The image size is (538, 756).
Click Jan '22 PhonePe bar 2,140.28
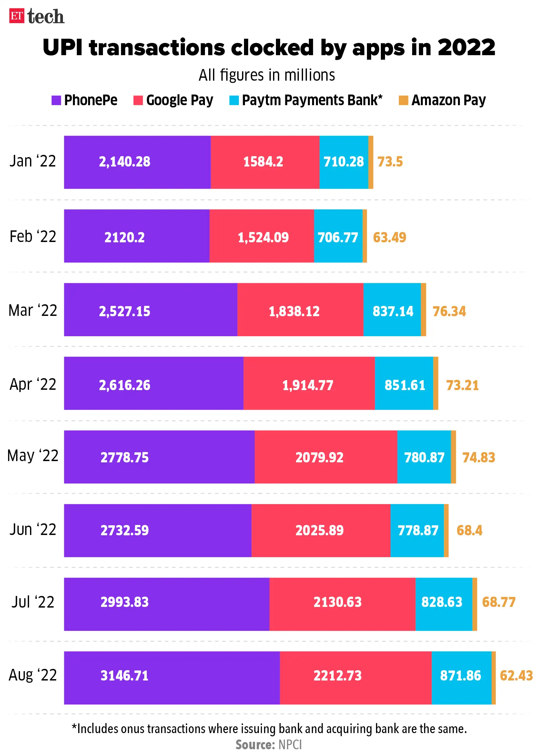pos(137,162)
